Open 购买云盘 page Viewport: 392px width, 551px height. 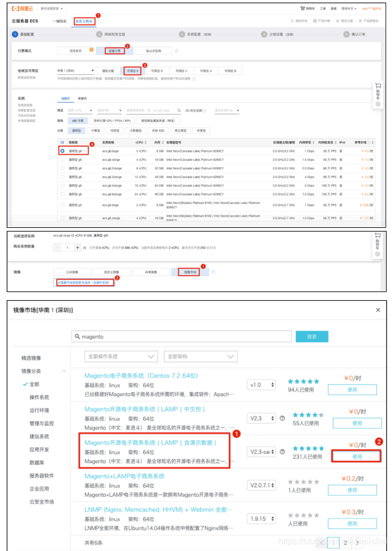(x=344, y=21)
